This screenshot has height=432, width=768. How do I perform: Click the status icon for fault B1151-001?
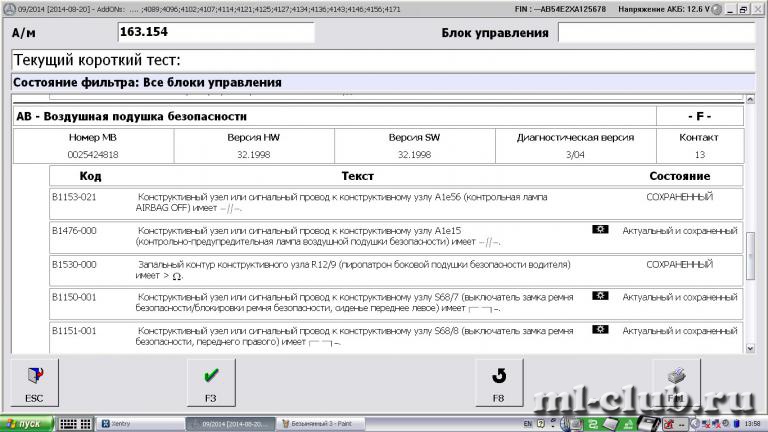point(600,329)
